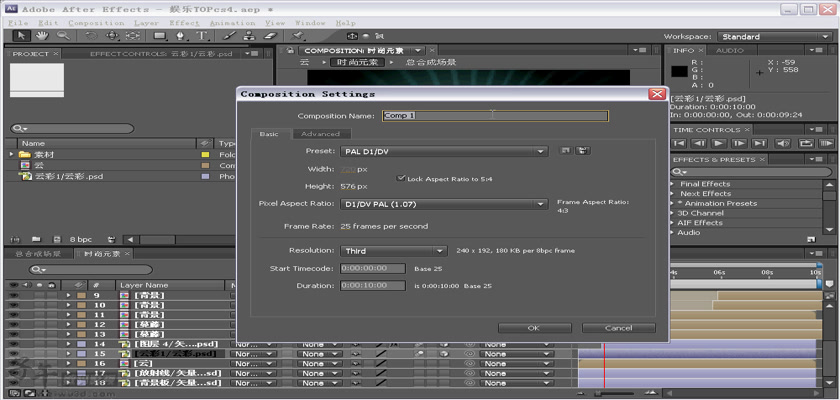Open the Resolution dropdown set to Third
This screenshot has width=840, height=400.
pyautogui.click(x=393, y=251)
